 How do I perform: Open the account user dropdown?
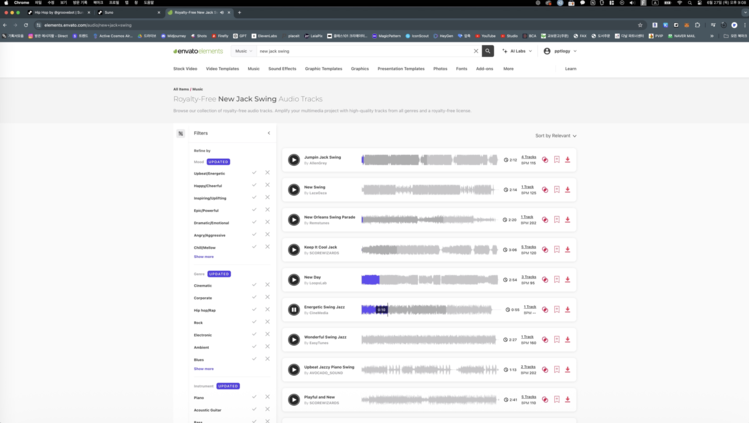click(560, 51)
